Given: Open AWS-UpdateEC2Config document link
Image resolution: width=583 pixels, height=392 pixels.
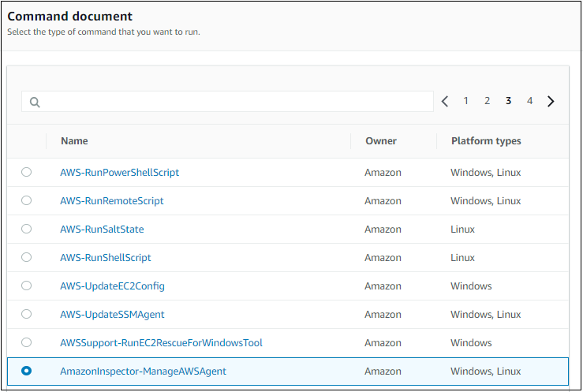Looking at the screenshot, I should tap(112, 286).
